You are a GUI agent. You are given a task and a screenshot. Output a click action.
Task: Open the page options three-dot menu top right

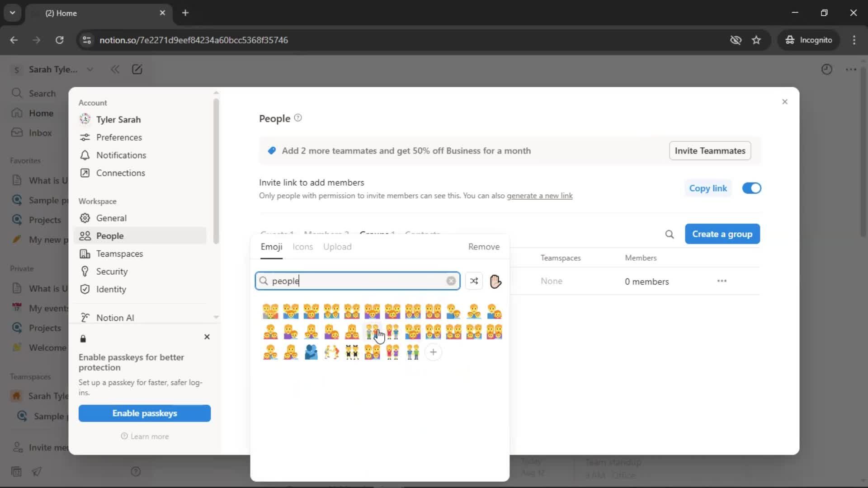click(x=851, y=69)
